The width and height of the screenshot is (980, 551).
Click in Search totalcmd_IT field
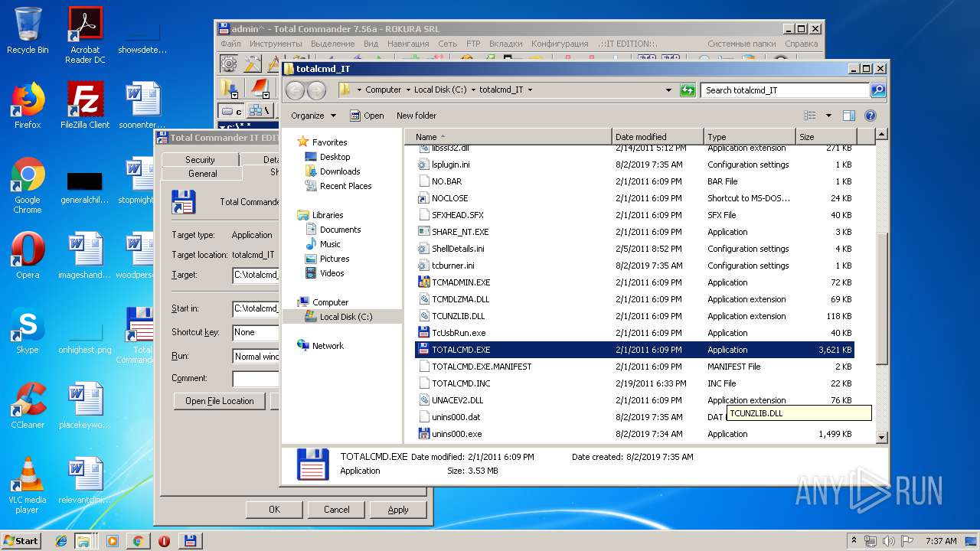786,90
